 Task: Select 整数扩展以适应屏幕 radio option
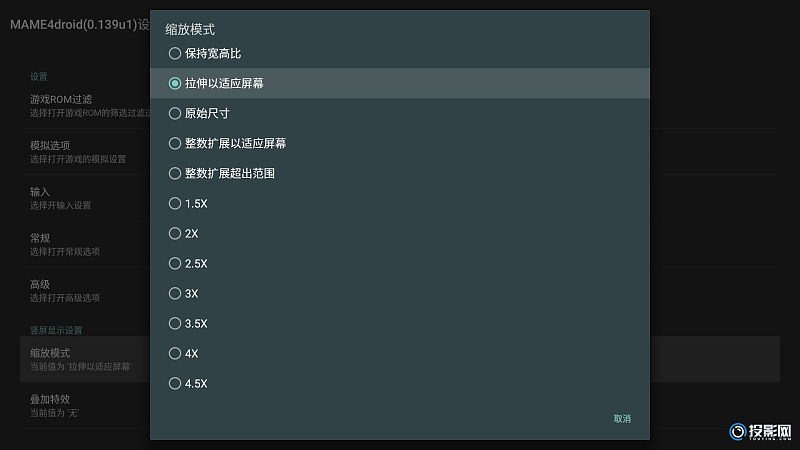(x=399, y=143)
